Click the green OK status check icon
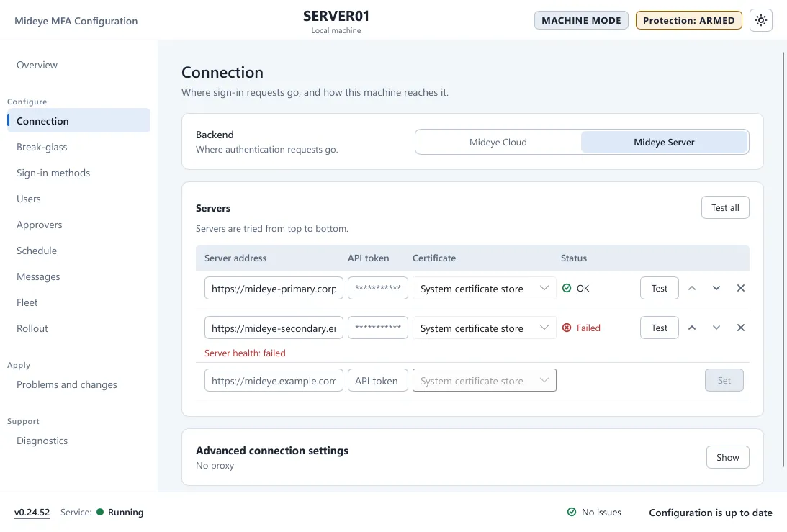787x532 pixels. click(567, 288)
